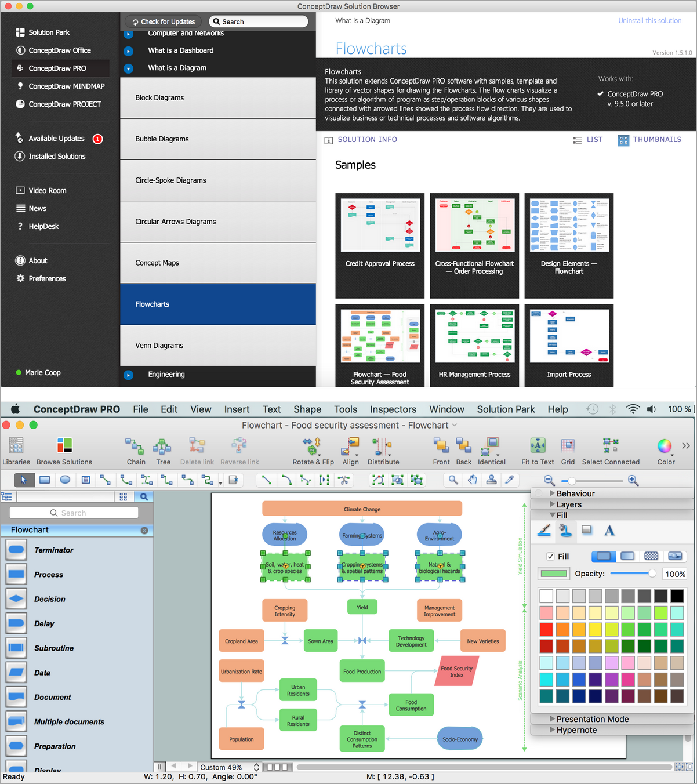Open the Insert menu
Screen dimensions: 697x784
[x=237, y=409]
